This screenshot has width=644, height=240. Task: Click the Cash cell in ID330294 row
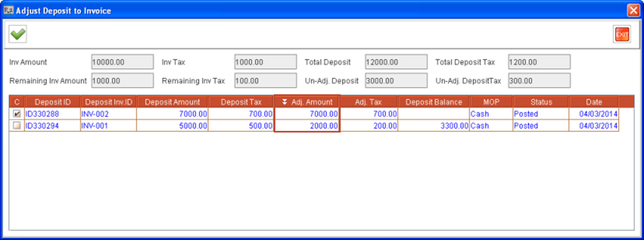coord(491,126)
